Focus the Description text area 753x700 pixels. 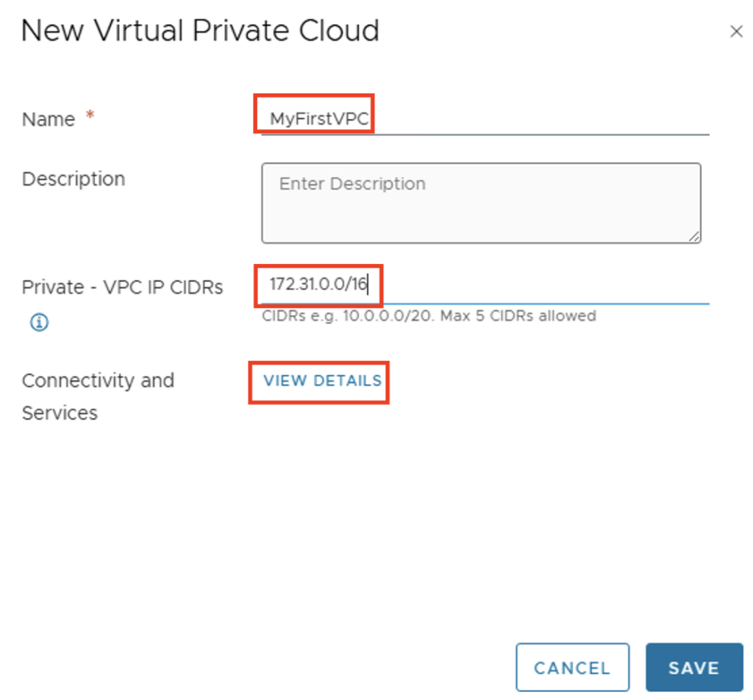pyautogui.click(x=481, y=213)
